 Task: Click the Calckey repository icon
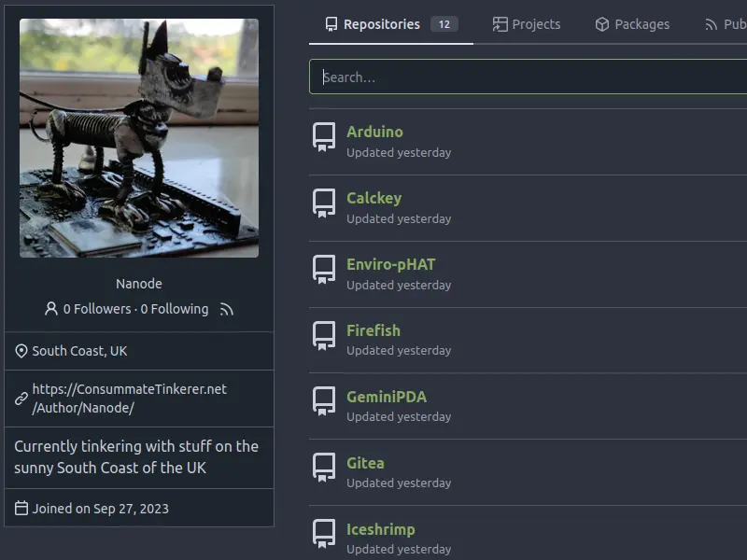click(324, 203)
